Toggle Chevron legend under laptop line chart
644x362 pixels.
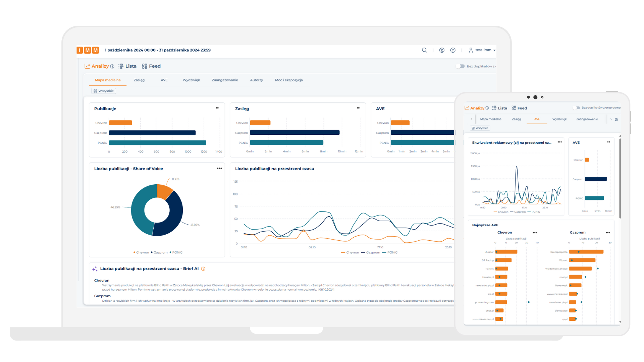tap(350, 252)
